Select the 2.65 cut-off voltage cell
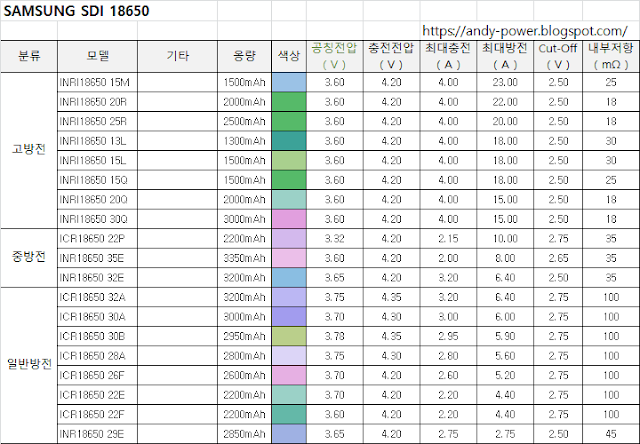 [558, 258]
